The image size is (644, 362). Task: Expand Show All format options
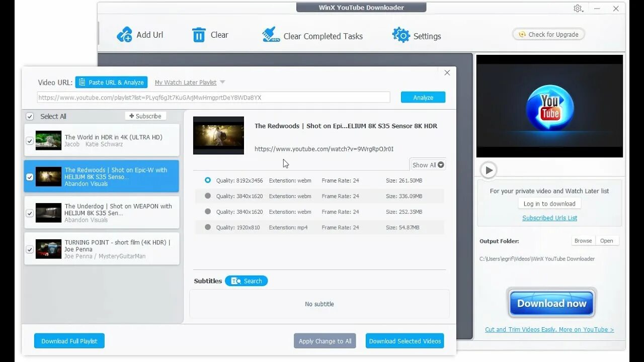pyautogui.click(x=428, y=165)
